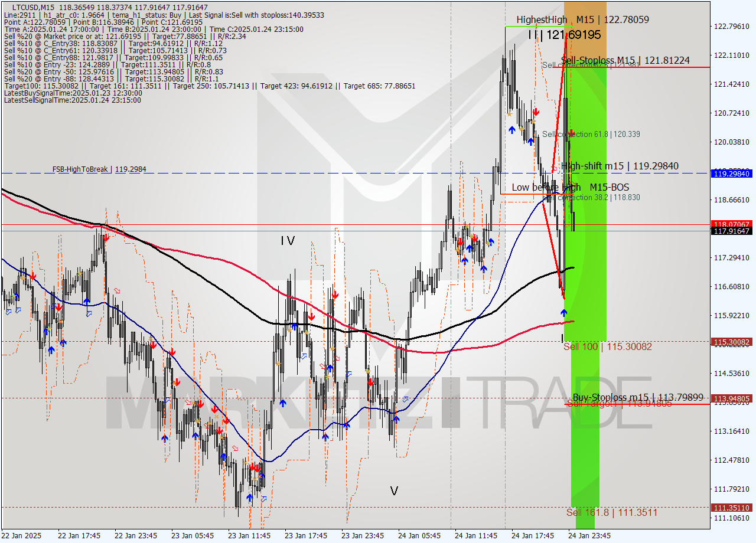This screenshot has width=756, height=543.
Task: Click the 'Low before high M15-BOS' label
Action: coord(570,187)
